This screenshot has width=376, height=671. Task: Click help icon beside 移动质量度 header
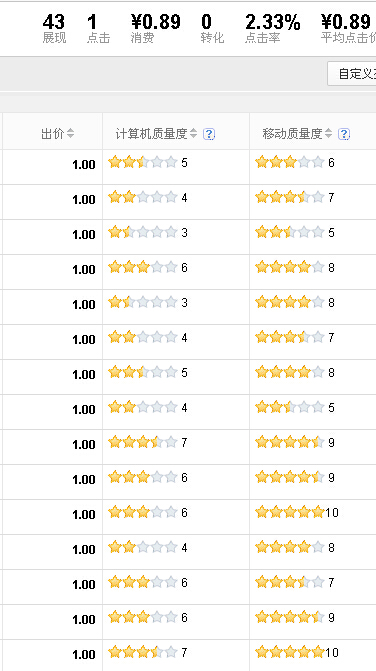coord(344,134)
